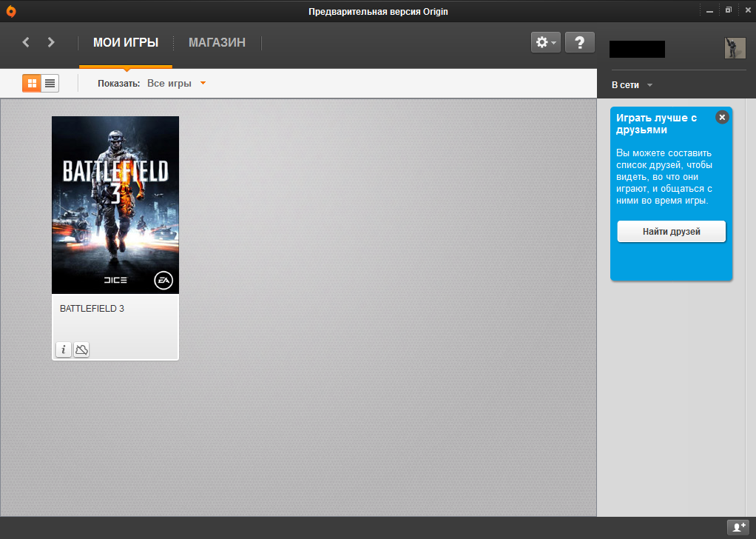Minimize the Origin window
Screen dimensions: 756x539
(709, 10)
